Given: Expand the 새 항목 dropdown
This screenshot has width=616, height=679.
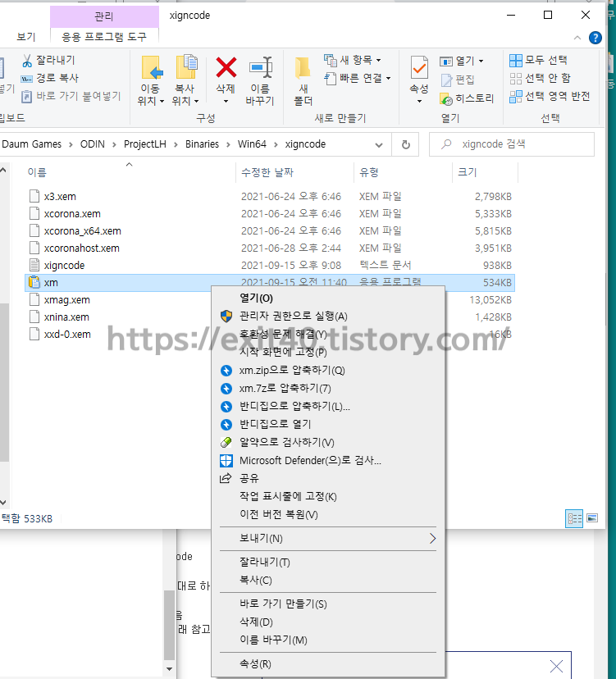Looking at the screenshot, I should click(378, 60).
